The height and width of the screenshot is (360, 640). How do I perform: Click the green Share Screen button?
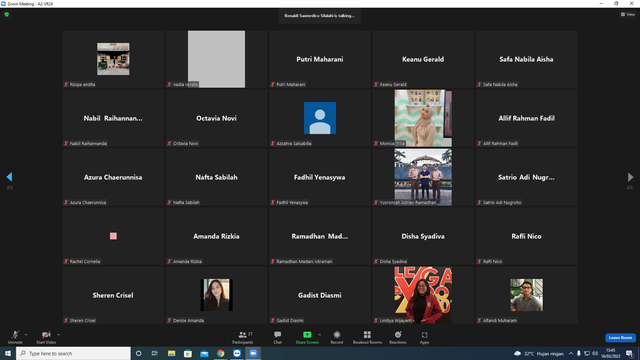point(307,337)
